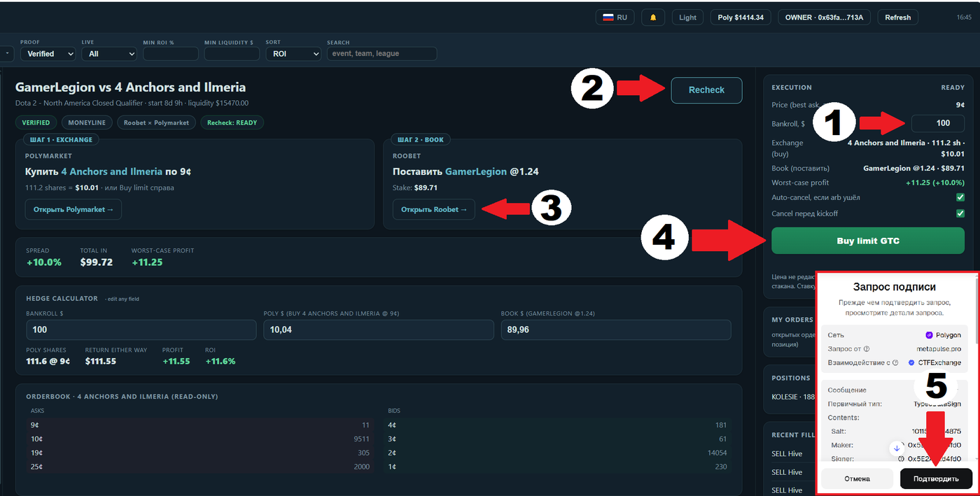Focus the Min Liquidity $ input field
The width and height of the screenshot is (980, 496).
point(232,53)
